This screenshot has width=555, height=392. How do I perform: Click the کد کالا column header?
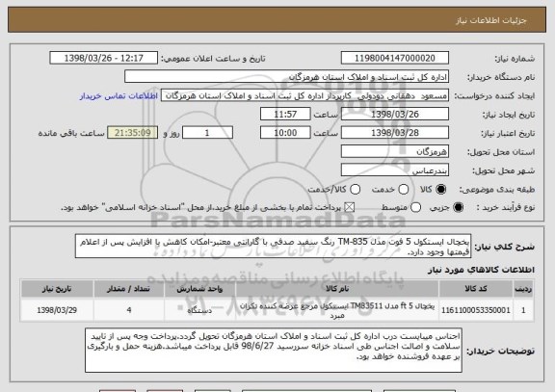[x=476, y=289]
